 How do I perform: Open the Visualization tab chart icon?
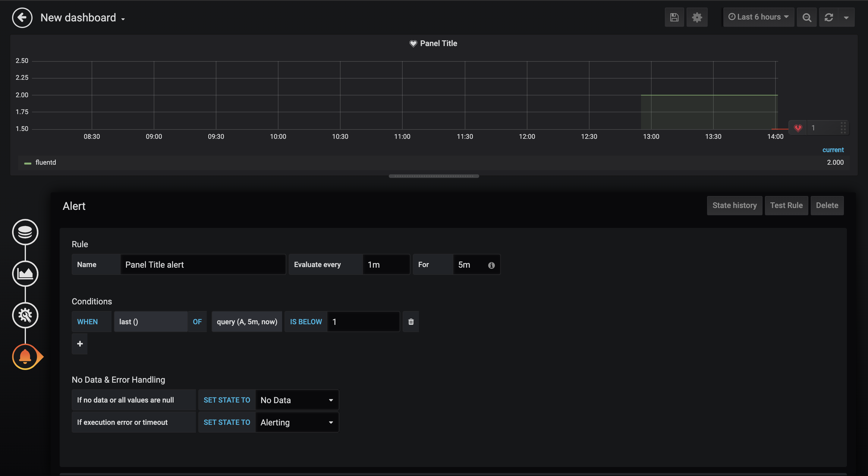coord(25,273)
